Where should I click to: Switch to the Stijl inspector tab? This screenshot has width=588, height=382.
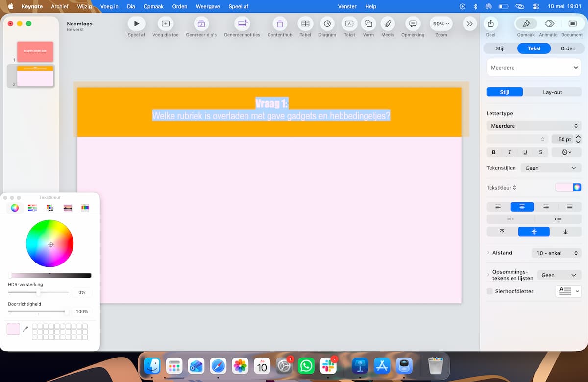500,48
